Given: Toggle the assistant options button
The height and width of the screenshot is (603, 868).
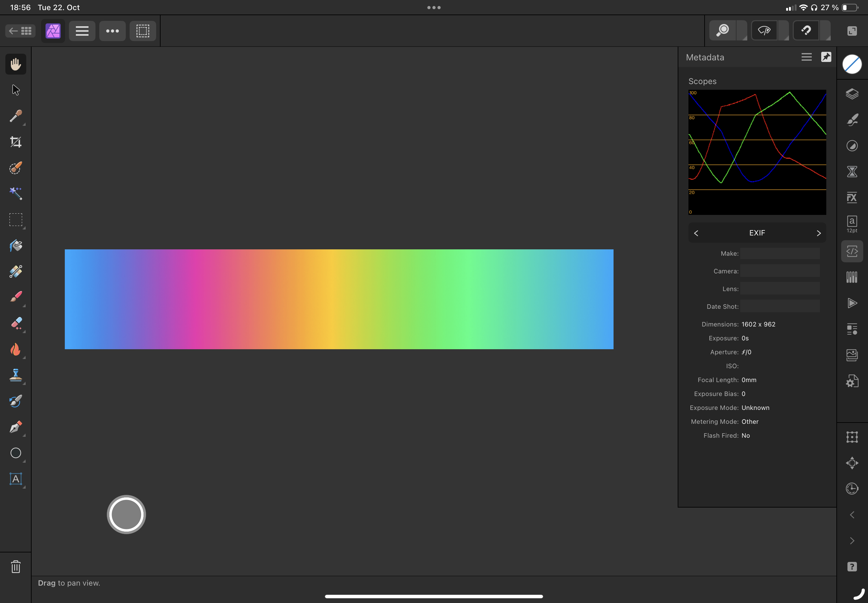Looking at the screenshot, I should [x=764, y=31].
